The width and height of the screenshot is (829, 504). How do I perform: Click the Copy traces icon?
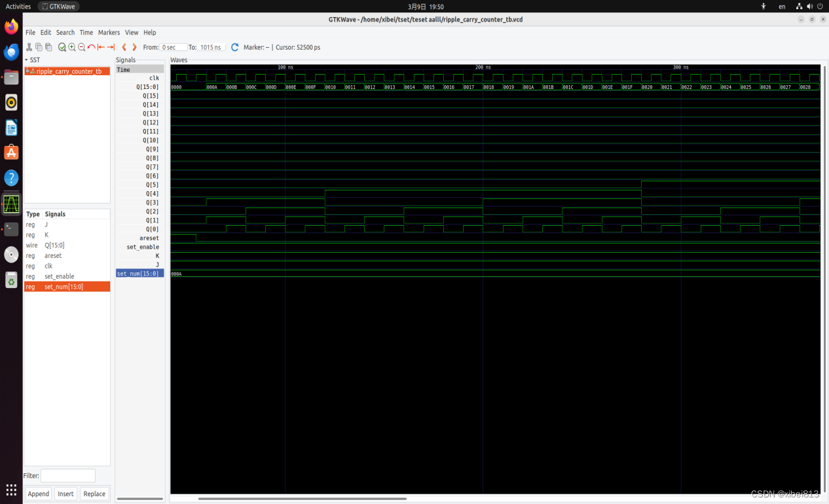pyautogui.click(x=39, y=47)
